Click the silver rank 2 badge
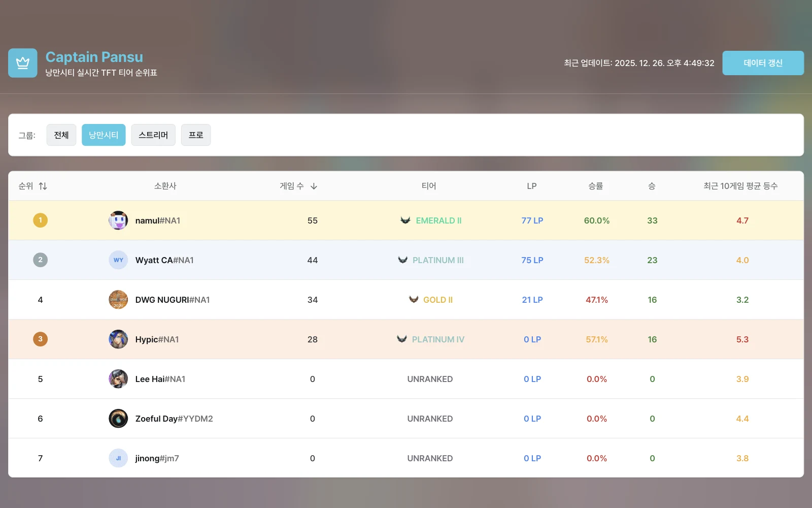This screenshot has width=812, height=508. pos(40,260)
